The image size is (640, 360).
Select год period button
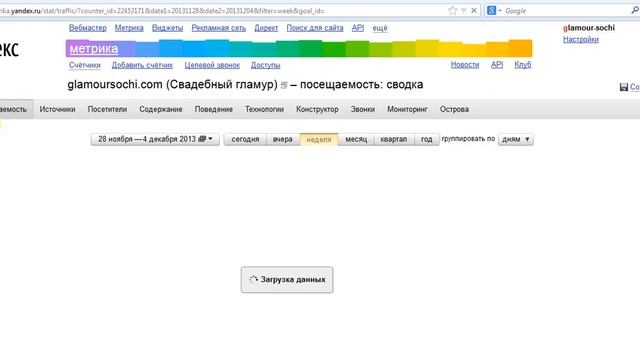pos(427,139)
